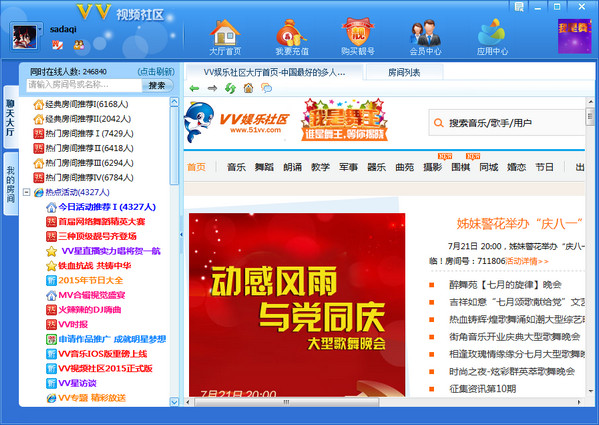Image resolution: width=599 pixels, height=425 pixels.
Task: Click the skin/menu icon in title bar
Action: point(519,7)
